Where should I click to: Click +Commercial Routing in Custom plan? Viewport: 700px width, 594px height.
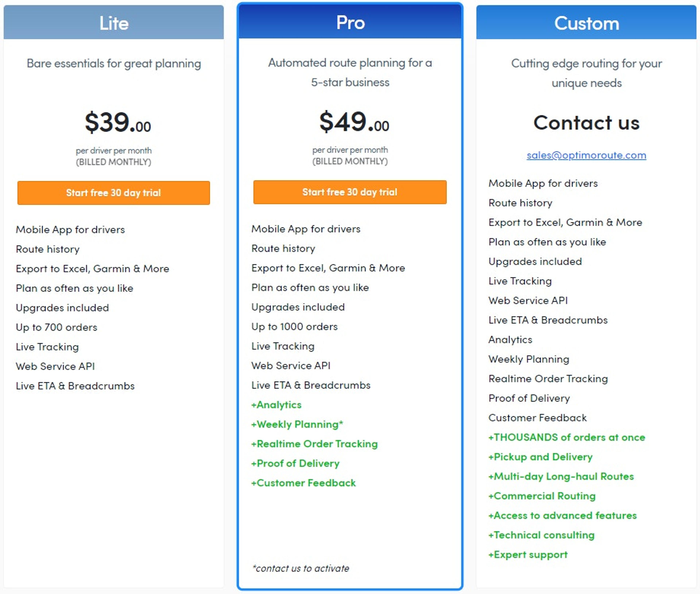(x=542, y=496)
